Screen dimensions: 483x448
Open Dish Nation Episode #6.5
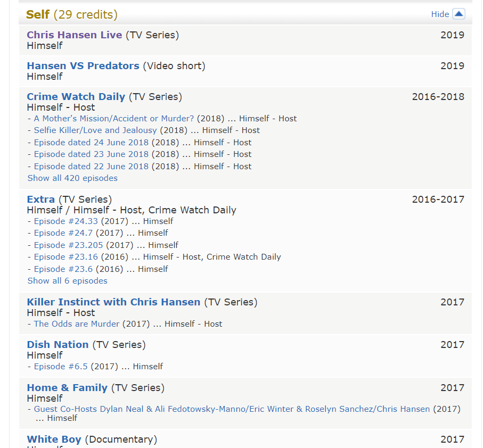[61, 367]
